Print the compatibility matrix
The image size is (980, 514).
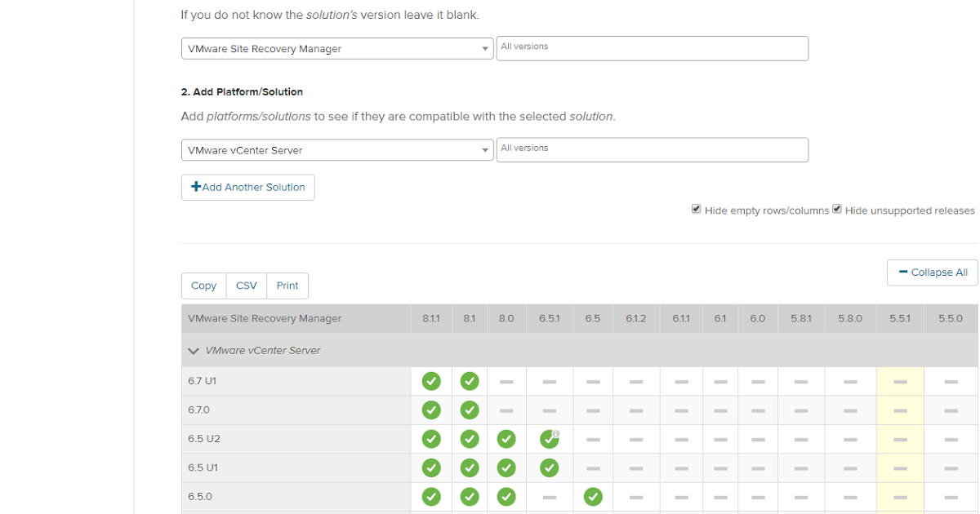287,286
